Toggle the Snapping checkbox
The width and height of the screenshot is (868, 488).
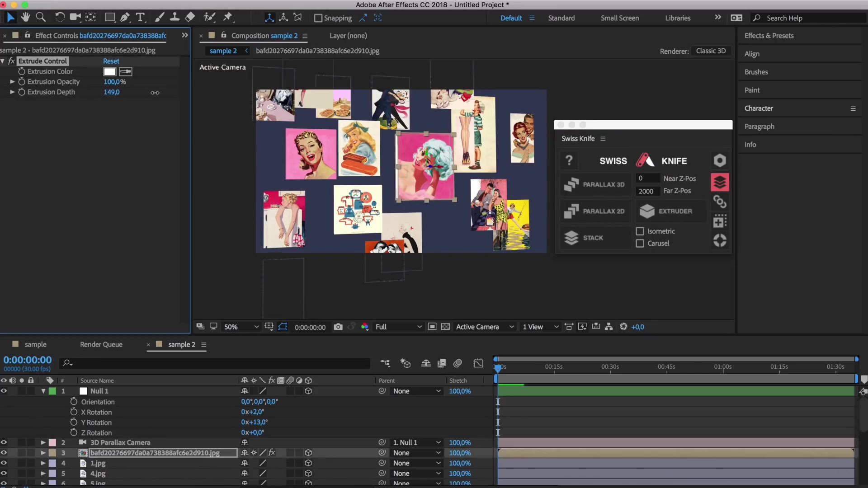point(318,18)
